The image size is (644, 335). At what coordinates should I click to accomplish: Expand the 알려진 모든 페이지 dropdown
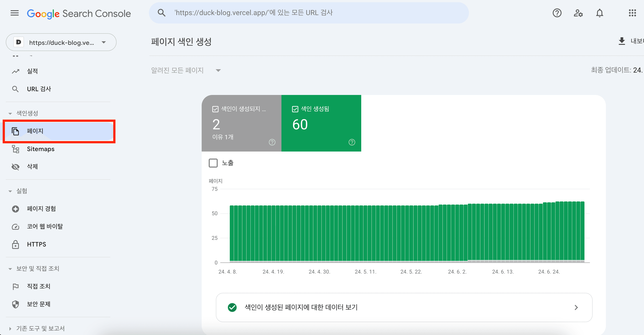(x=217, y=70)
